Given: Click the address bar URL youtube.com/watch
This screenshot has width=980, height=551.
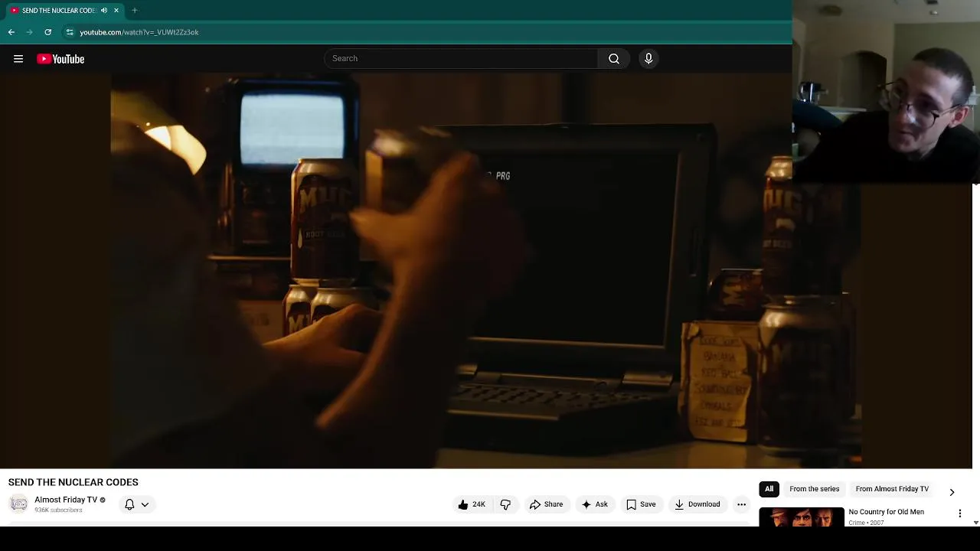Looking at the screenshot, I should coord(139,32).
